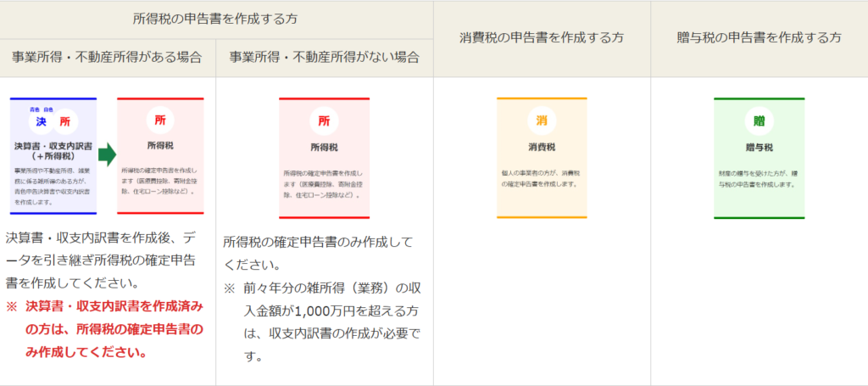Image resolution: width=868 pixels, height=386 pixels.
Task: Click the 贈与税の申告書を作成する方 header
Action: (759, 37)
